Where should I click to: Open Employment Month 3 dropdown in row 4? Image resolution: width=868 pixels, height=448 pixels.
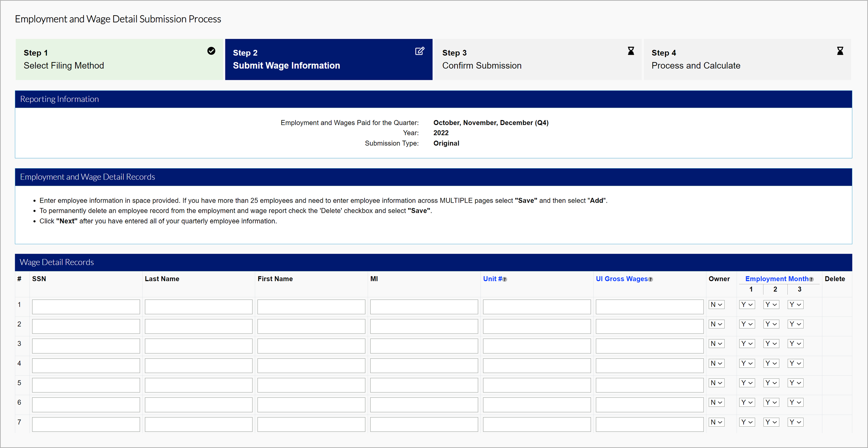coord(795,363)
